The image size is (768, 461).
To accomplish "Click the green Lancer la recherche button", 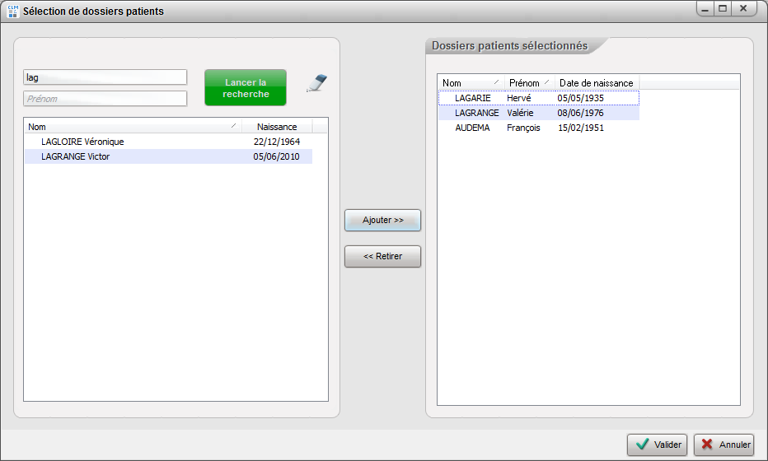I will coord(245,88).
